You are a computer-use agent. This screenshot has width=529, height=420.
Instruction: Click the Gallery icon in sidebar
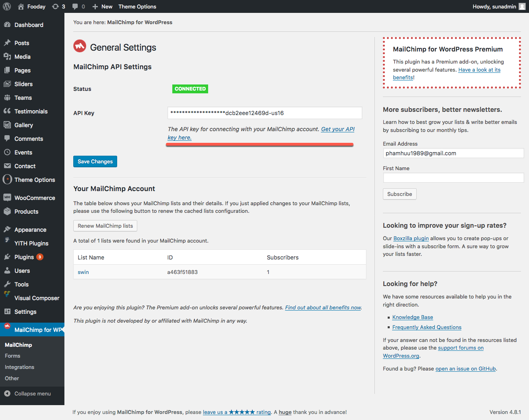(7, 125)
